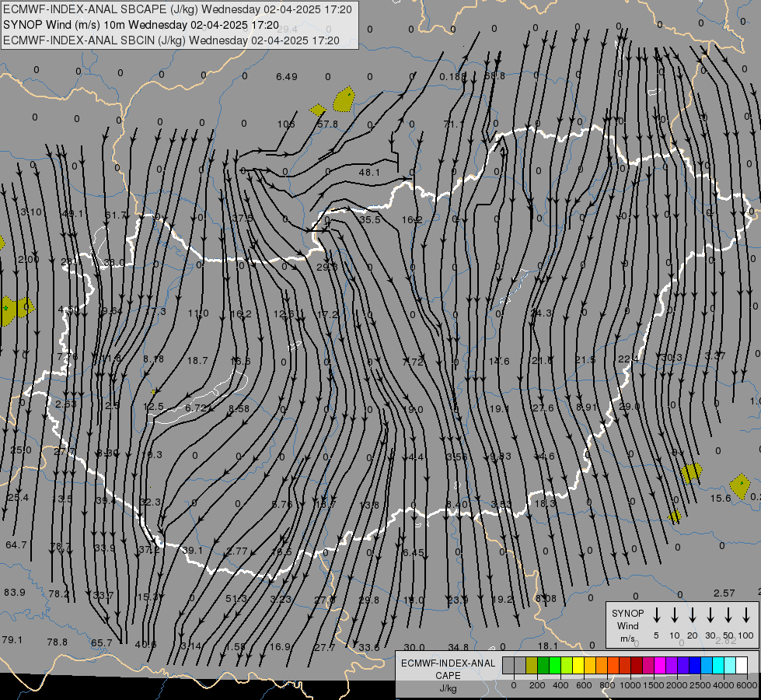Click the 18.7 value on the map
Screen dimensions: 761x700
tap(197, 360)
